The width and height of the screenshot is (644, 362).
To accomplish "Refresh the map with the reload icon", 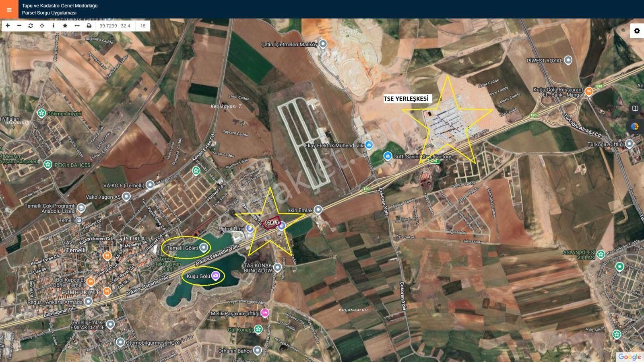I will [x=31, y=26].
